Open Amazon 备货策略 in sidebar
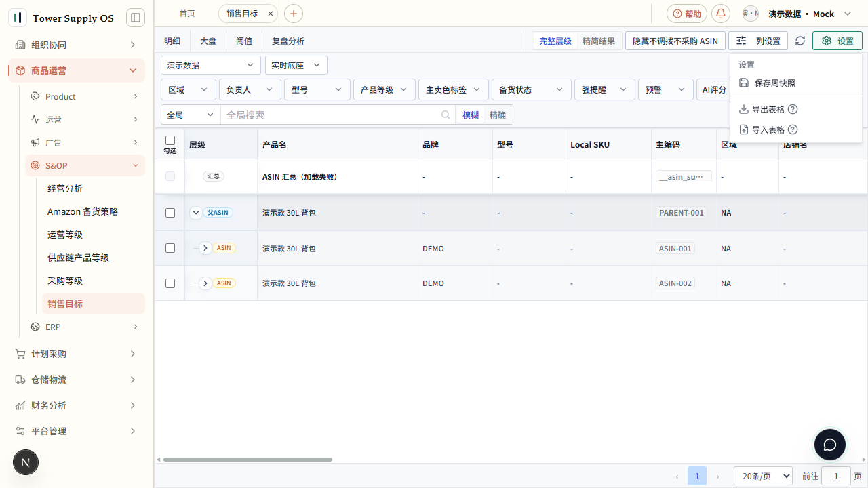868x488 pixels. (x=83, y=211)
